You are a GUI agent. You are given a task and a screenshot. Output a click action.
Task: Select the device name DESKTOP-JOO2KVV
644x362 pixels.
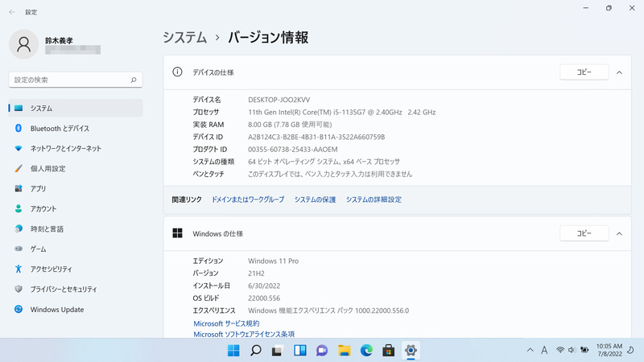[x=279, y=100]
